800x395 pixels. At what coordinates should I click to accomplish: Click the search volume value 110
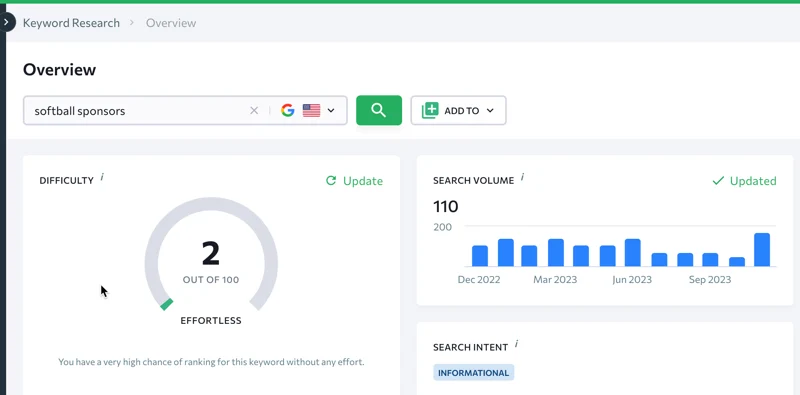pos(446,207)
